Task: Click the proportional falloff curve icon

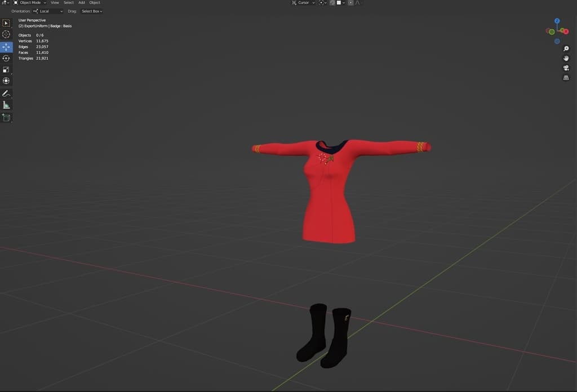Action: click(x=357, y=3)
